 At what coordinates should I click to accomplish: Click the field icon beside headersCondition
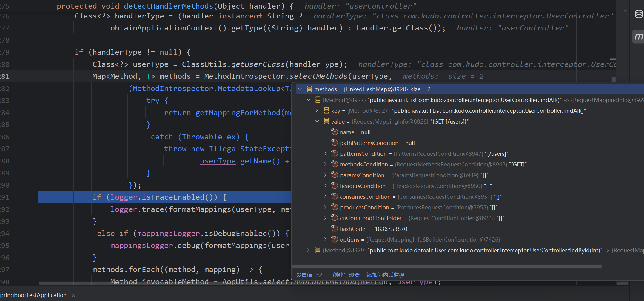[x=335, y=186]
